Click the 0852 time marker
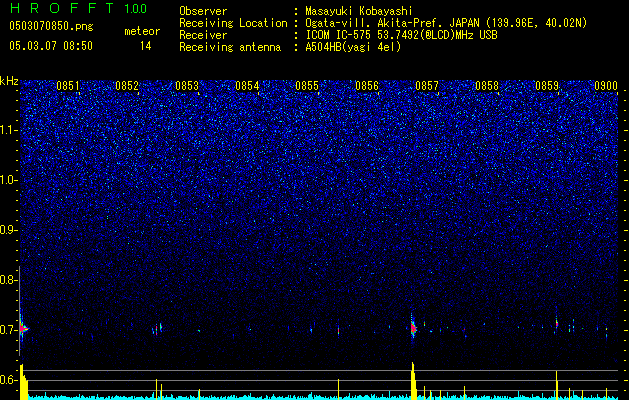This screenshot has height=400, width=629. [127, 86]
